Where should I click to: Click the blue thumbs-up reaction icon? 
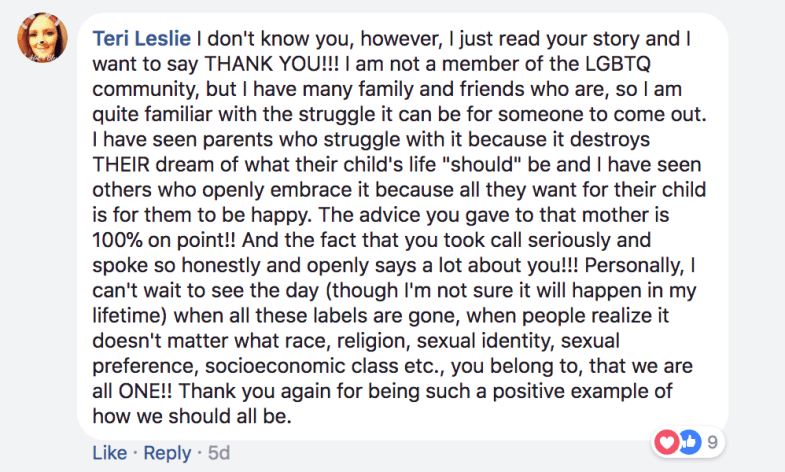[x=689, y=442]
